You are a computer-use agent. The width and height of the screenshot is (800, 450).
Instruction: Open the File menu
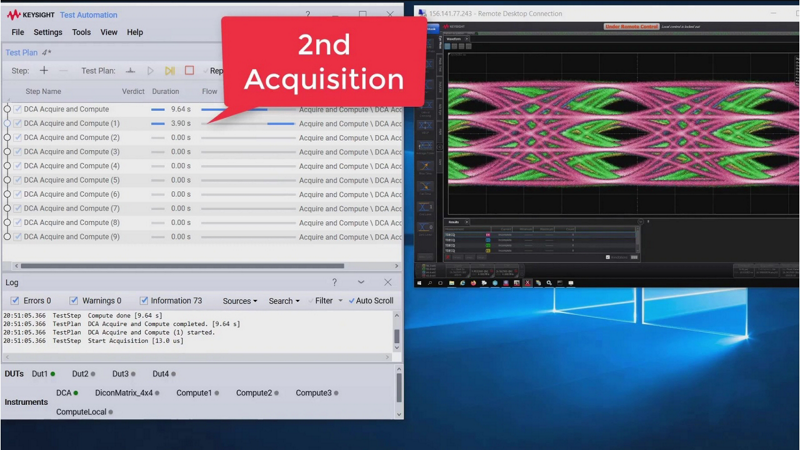(18, 32)
